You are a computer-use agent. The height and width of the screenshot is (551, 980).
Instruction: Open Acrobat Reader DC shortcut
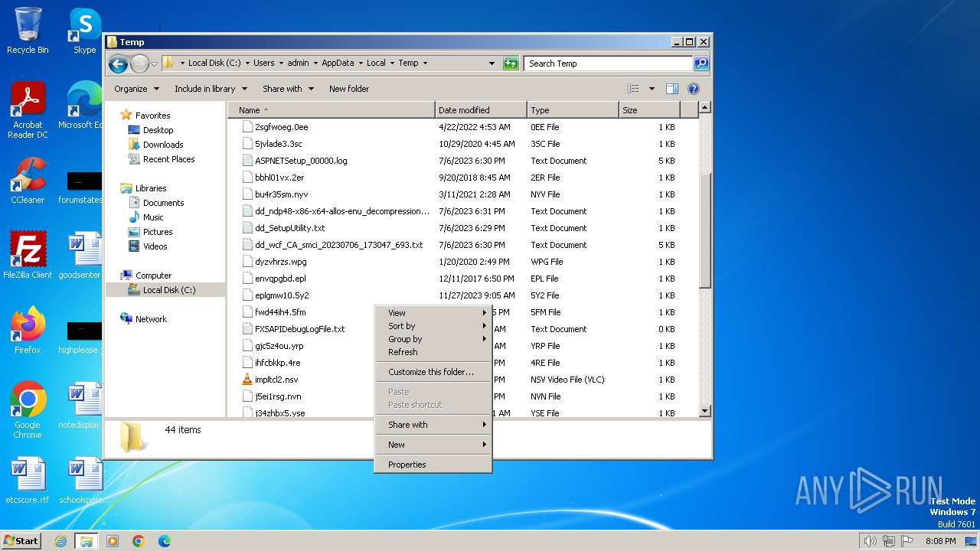[x=28, y=111]
